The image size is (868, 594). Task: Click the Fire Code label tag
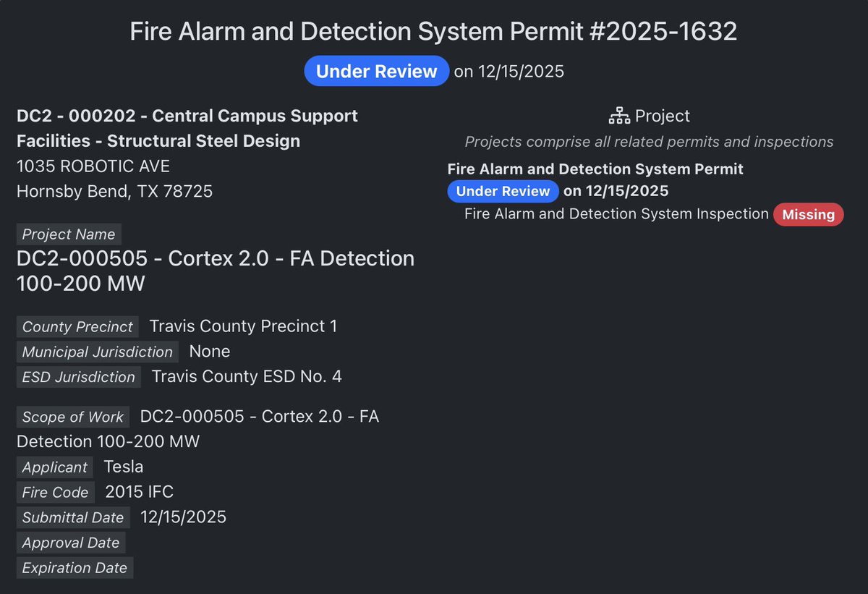point(55,493)
